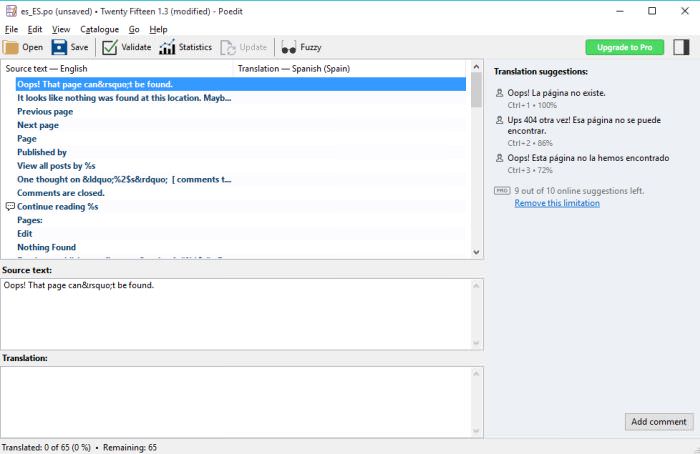
Task: Click the string list scrollbar thumb
Action: click(x=476, y=90)
